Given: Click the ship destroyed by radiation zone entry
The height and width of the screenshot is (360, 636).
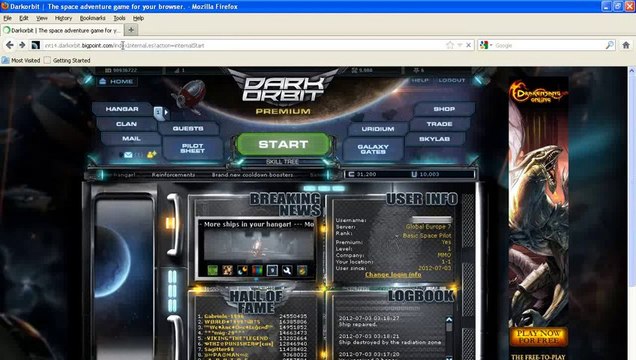Looking at the screenshot, I should tap(390, 342).
